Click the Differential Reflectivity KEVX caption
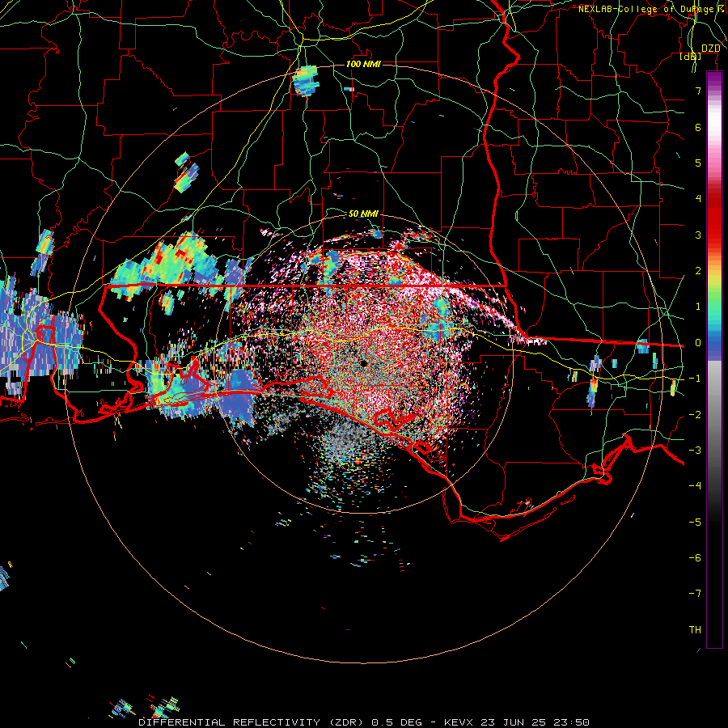This screenshot has height=728, width=728. (x=364, y=722)
